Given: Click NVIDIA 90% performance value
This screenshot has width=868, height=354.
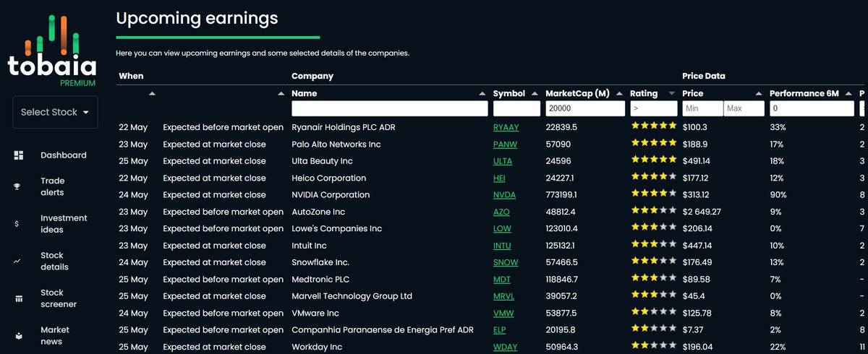Looking at the screenshot, I should pyautogui.click(x=778, y=195).
